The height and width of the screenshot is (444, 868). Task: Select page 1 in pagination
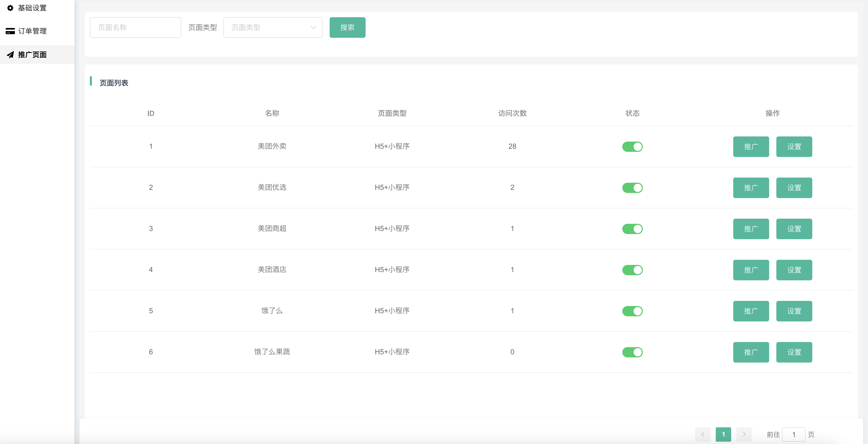click(x=723, y=434)
